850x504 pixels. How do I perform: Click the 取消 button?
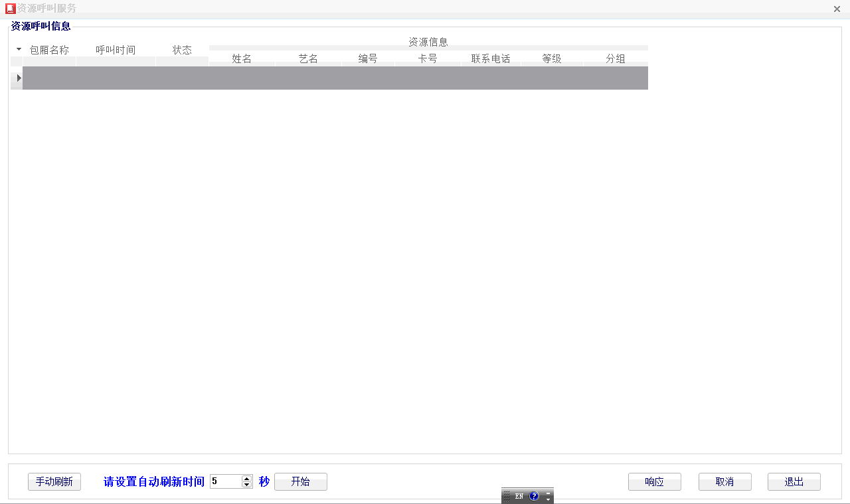(725, 481)
